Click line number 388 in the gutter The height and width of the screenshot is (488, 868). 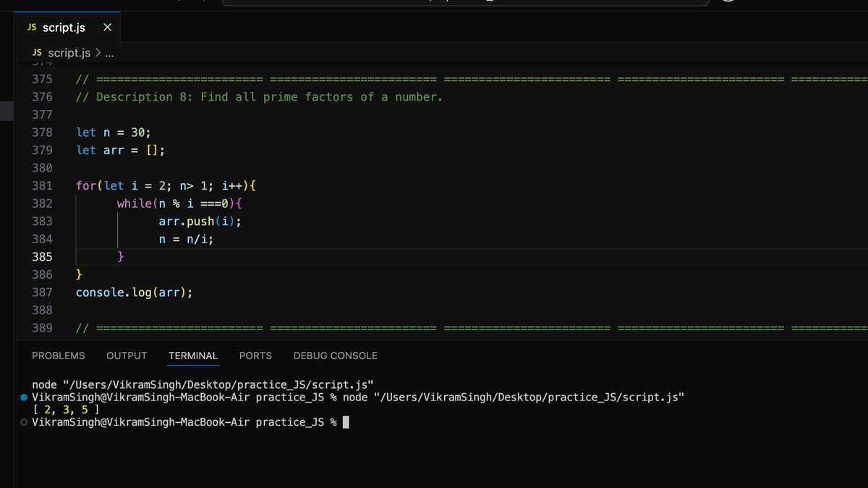[x=43, y=310]
